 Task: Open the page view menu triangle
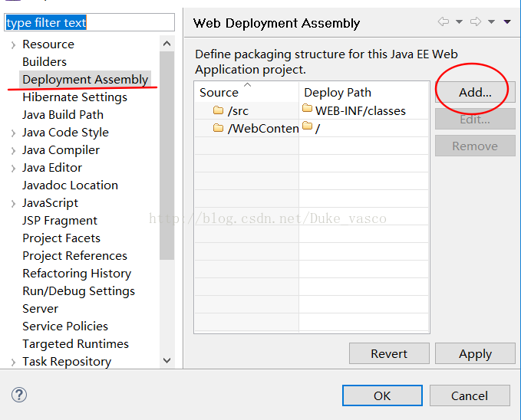[x=507, y=22]
